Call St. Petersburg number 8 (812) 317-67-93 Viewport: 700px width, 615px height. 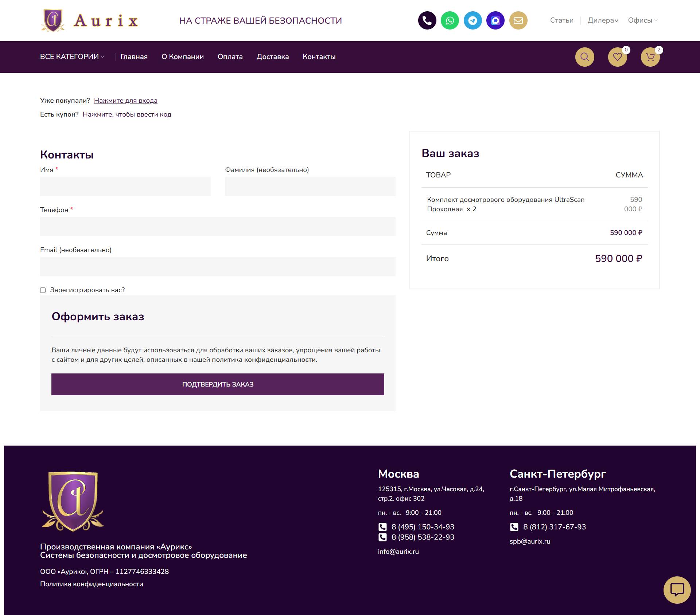click(x=555, y=527)
